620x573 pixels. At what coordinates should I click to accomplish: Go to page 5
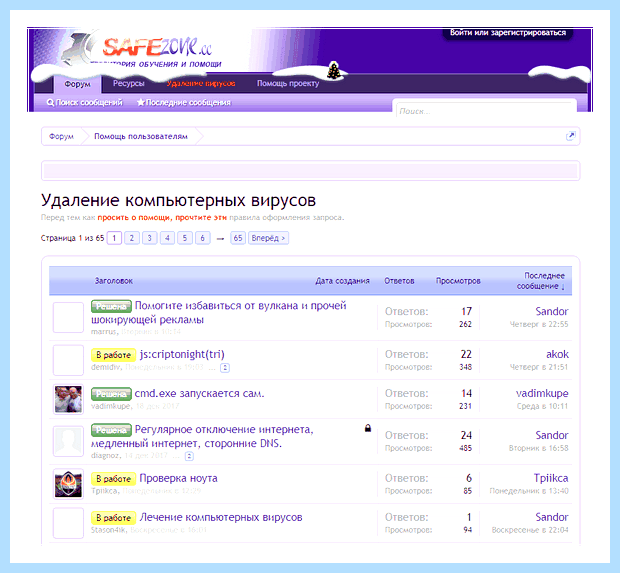[x=185, y=238]
